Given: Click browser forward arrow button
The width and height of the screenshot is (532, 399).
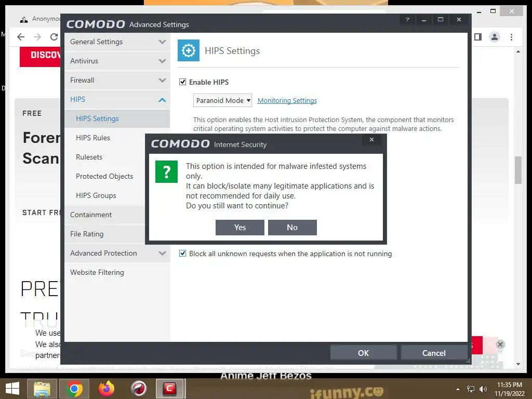Looking at the screenshot, I should 37,37.
